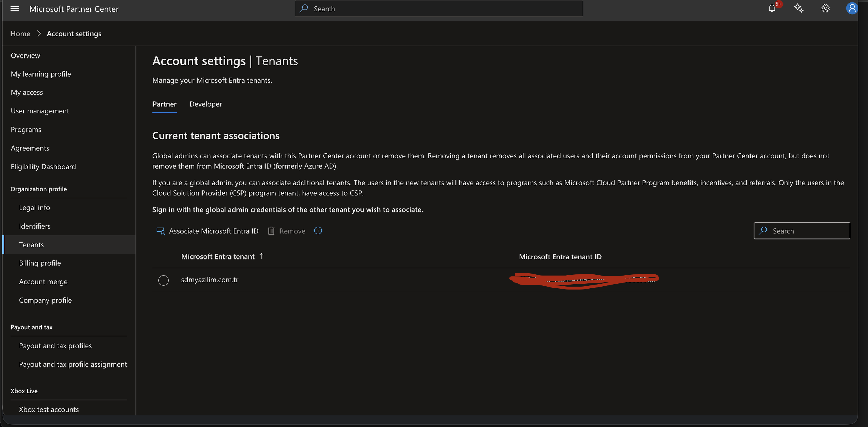Click the sdmyazilim.com.tr tenant name
868x427 pixels.
[210, 280]
